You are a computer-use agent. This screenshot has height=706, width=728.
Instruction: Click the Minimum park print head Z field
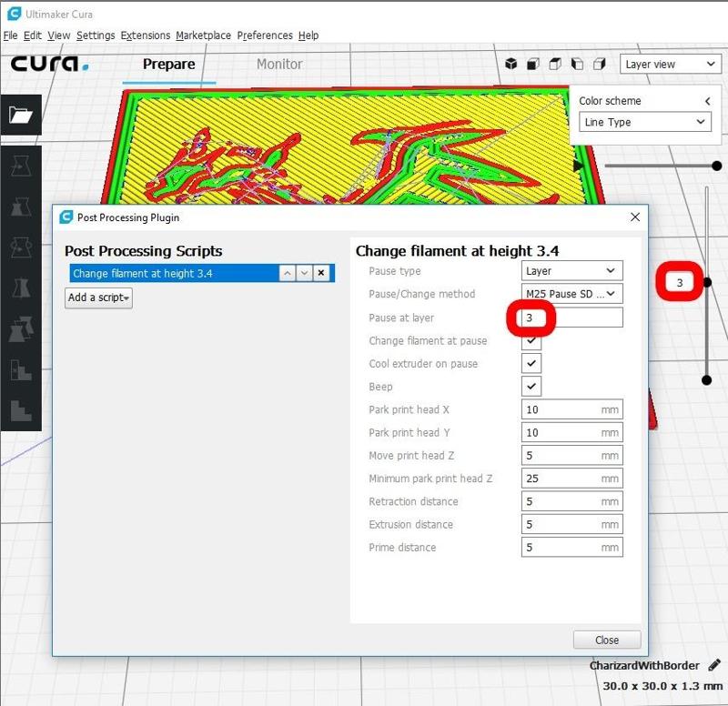coord(572,479)
